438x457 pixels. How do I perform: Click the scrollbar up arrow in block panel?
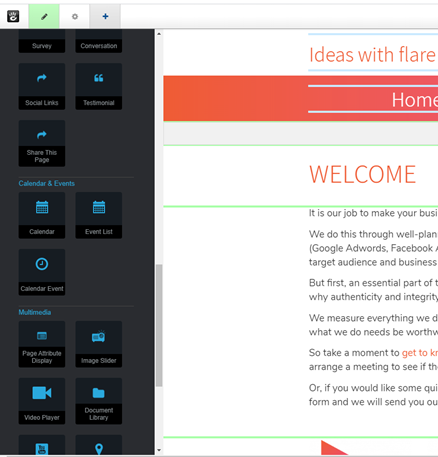(159, 34)
